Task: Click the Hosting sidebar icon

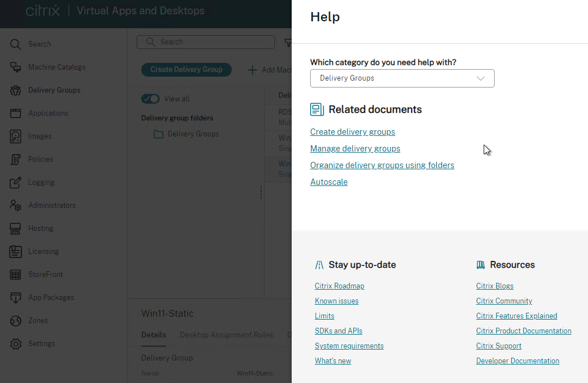Action: 16,229
